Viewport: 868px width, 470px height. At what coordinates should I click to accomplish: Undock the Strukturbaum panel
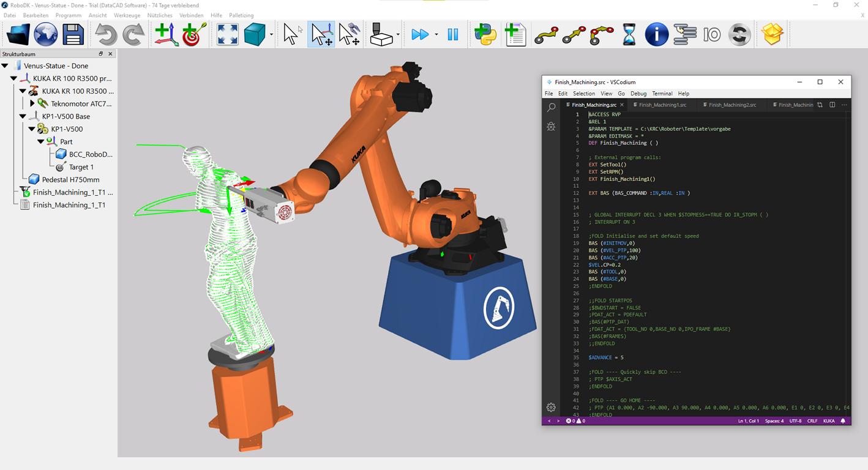(x=101, y=54)
